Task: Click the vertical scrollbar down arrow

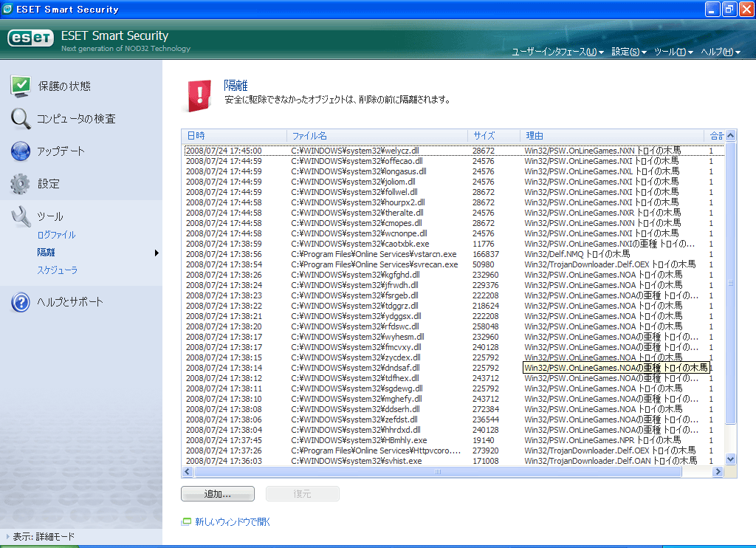Action: click(730, 459)
